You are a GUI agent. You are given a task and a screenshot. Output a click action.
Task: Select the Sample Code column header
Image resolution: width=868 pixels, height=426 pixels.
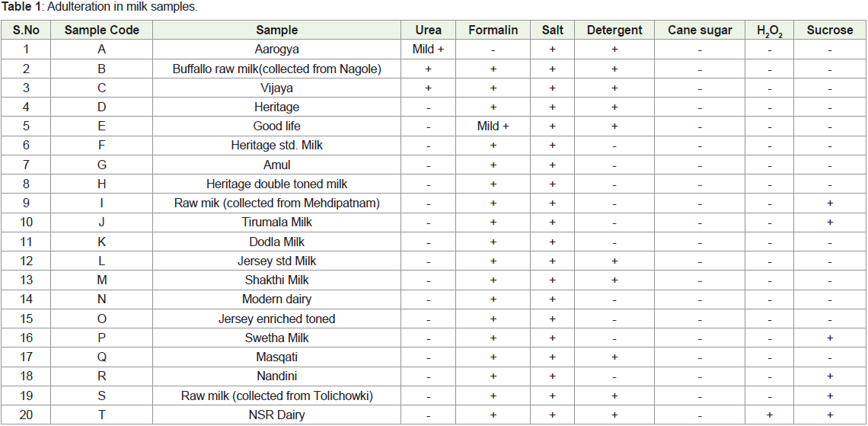[x=101, y=30]
